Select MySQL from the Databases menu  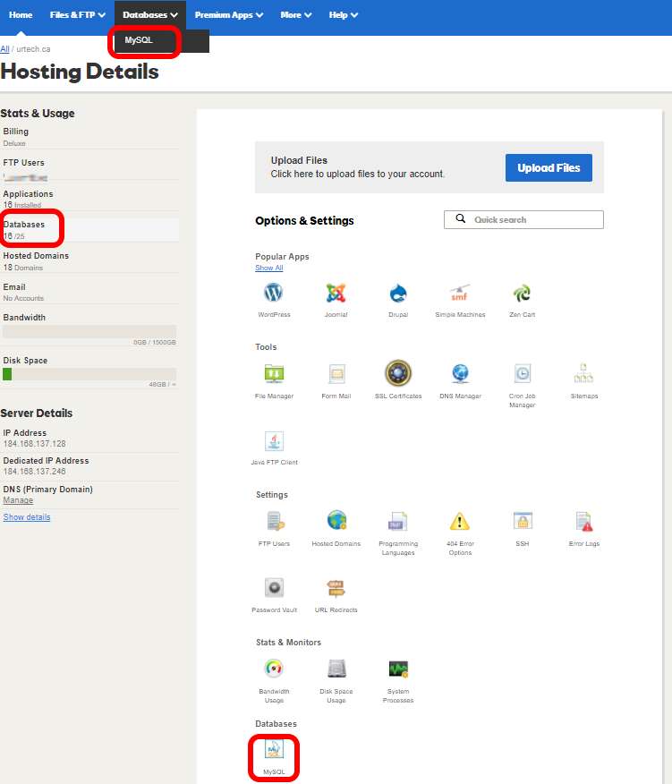(140, 40)
